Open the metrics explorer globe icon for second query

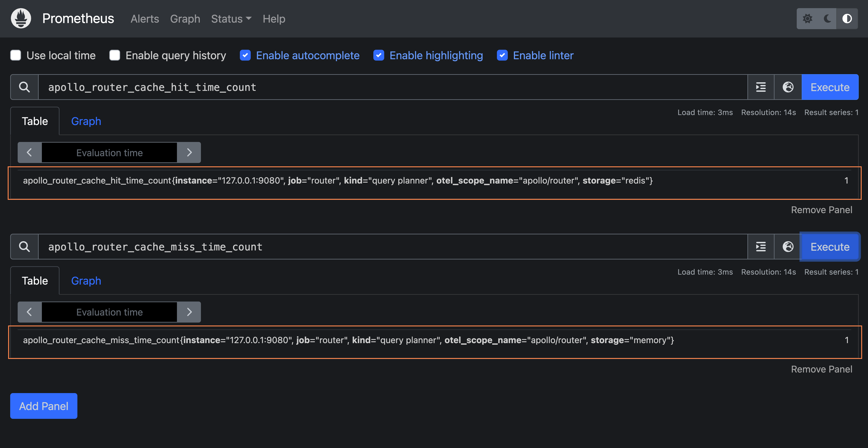(787, 247)
